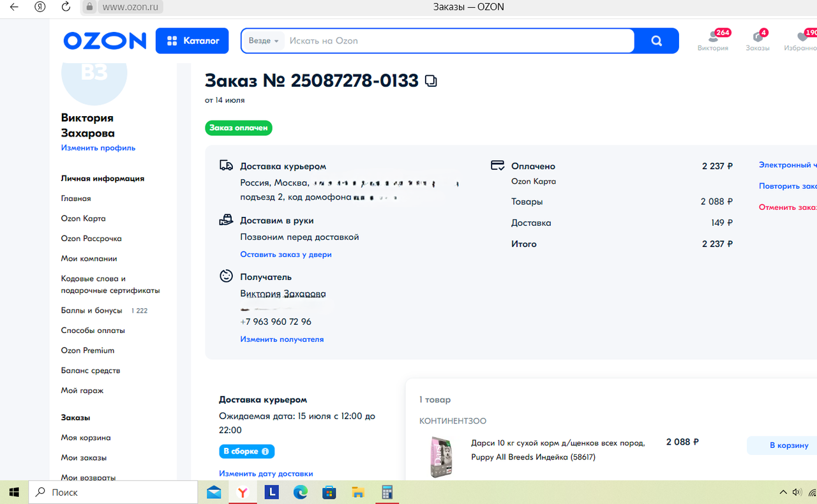Open Ozon Карта sidebar item

84,218
